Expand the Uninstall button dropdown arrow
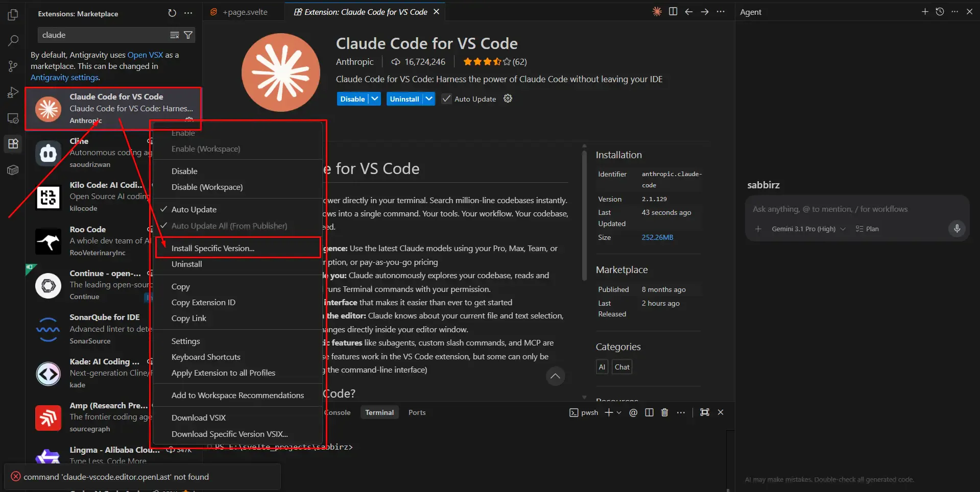 tap(429, 99)
